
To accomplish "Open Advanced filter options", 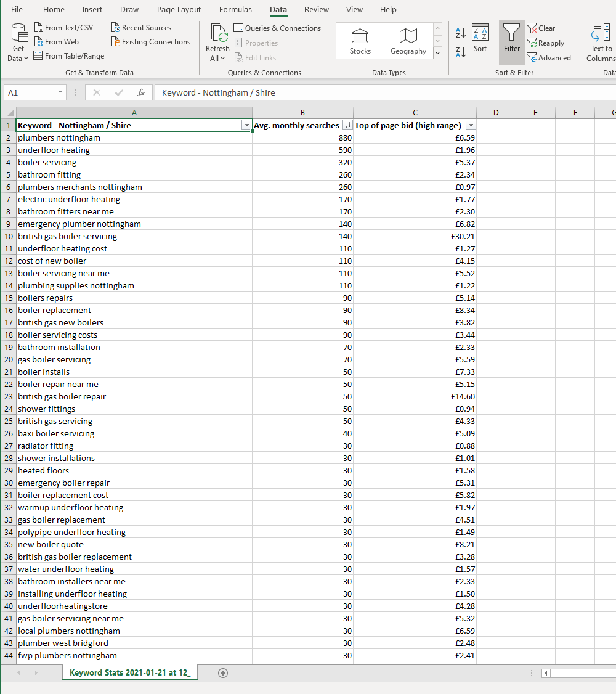I will 549,57.
